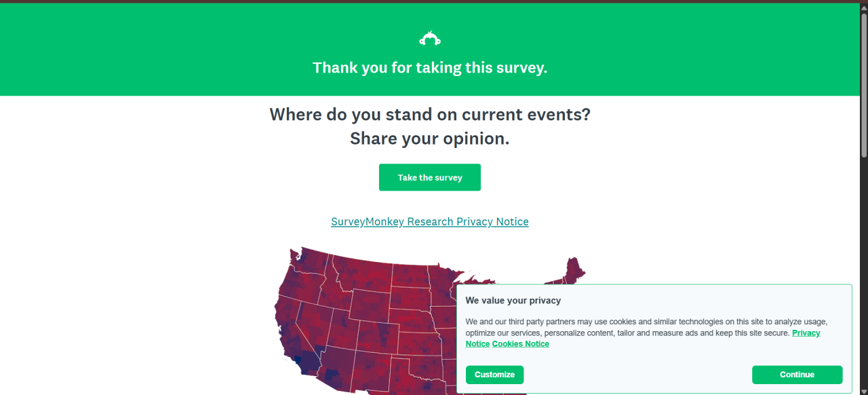
Task: Select Maine on the US map
Action: coord(574,268)
